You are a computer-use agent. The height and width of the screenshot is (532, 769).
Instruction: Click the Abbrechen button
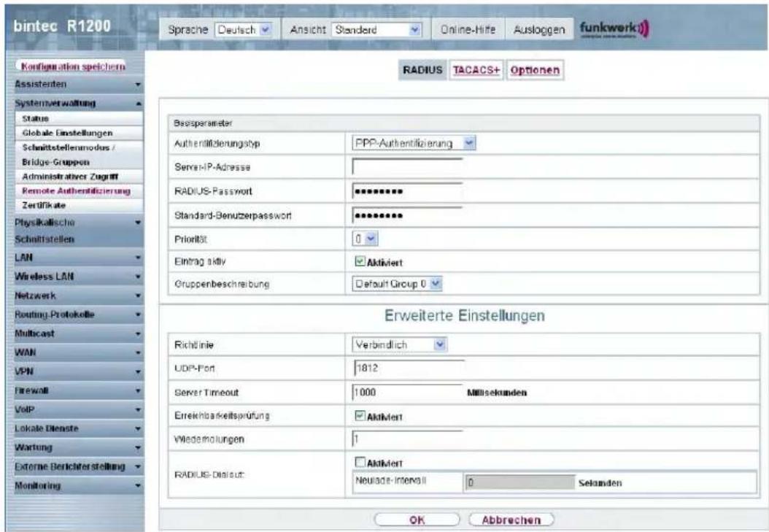[x=511, y=520]
